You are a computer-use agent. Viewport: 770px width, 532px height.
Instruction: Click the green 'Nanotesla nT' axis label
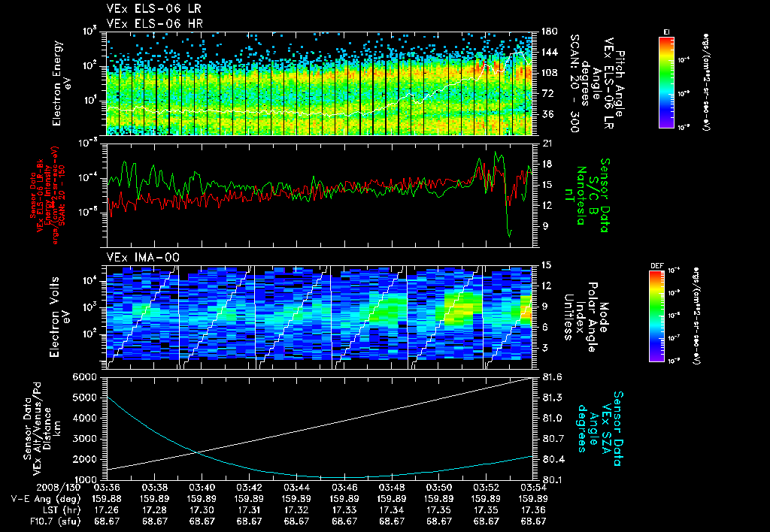pos(576,195)
